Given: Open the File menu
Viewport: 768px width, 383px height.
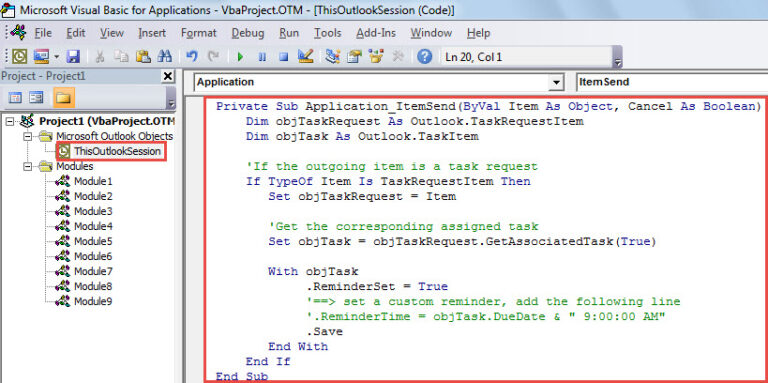Looking at the screenshot, I should tap(43, 33).
